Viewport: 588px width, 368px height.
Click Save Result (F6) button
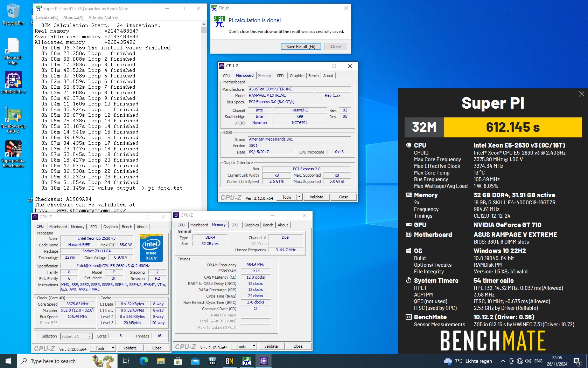coord(301,46)
